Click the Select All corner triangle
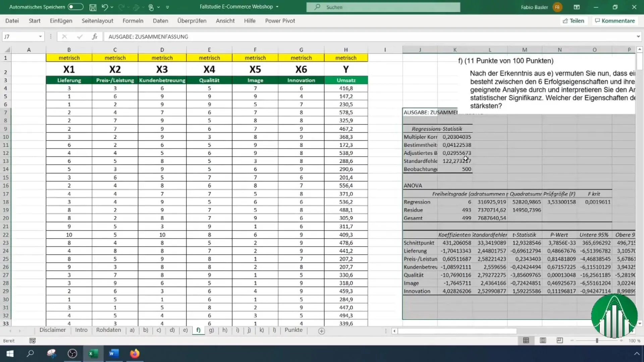This screenshot has height=362, width=644. [x=7, y=50]
